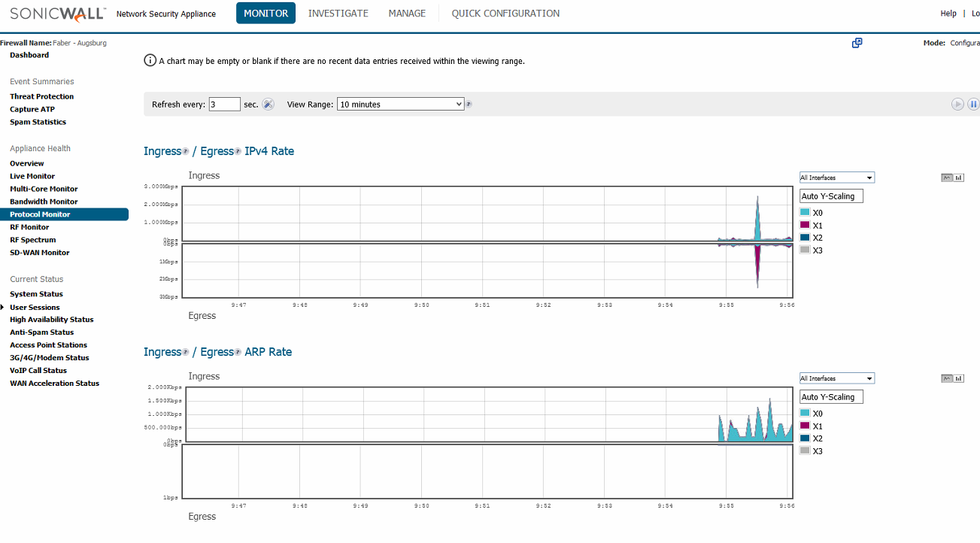Click the X2 color swatch in IPv4 legend

click(x=805, y=238)
